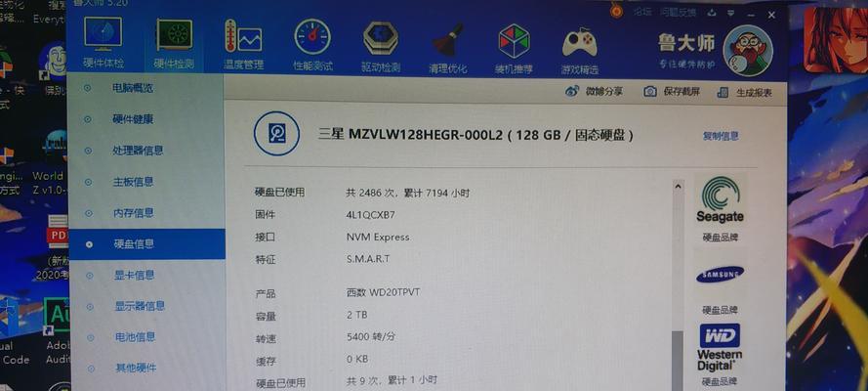Image resolution: width=868 pixels, height=391 pixels.
Task: Open the 问题反馈 feedback link
Action: point(680,12)
